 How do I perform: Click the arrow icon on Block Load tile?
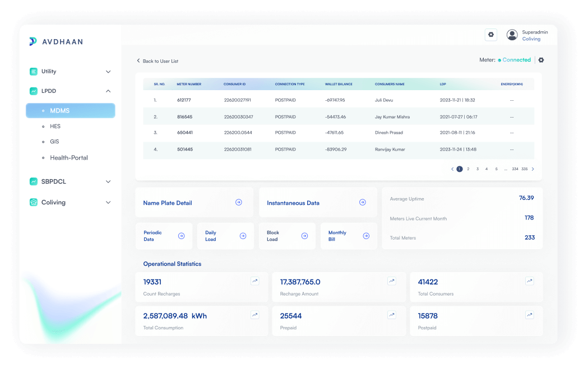pos(304,236)
